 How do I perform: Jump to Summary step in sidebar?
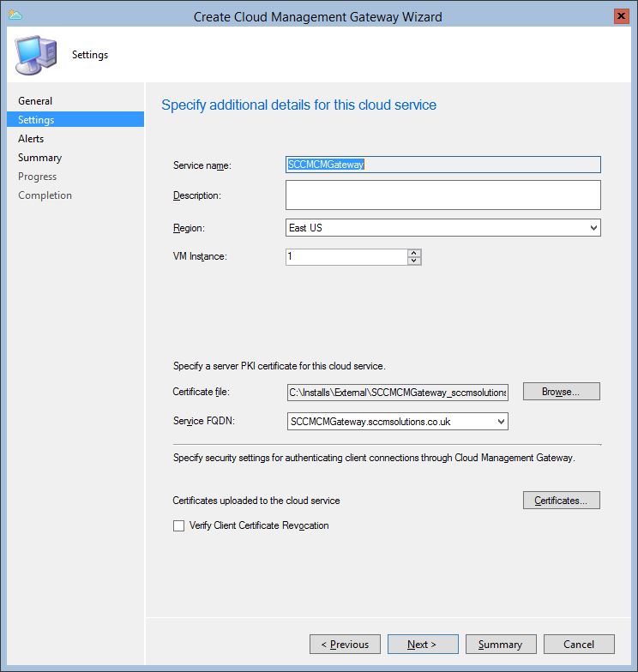(x=39, y=158)
